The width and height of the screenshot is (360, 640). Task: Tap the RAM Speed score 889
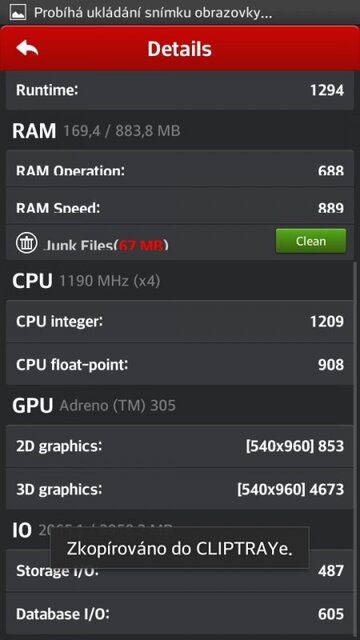331,208
